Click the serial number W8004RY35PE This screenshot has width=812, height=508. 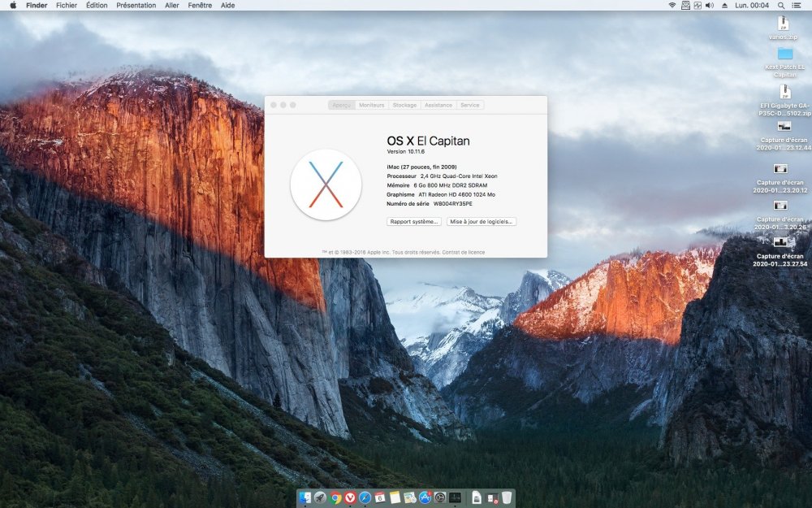point(452,204)
